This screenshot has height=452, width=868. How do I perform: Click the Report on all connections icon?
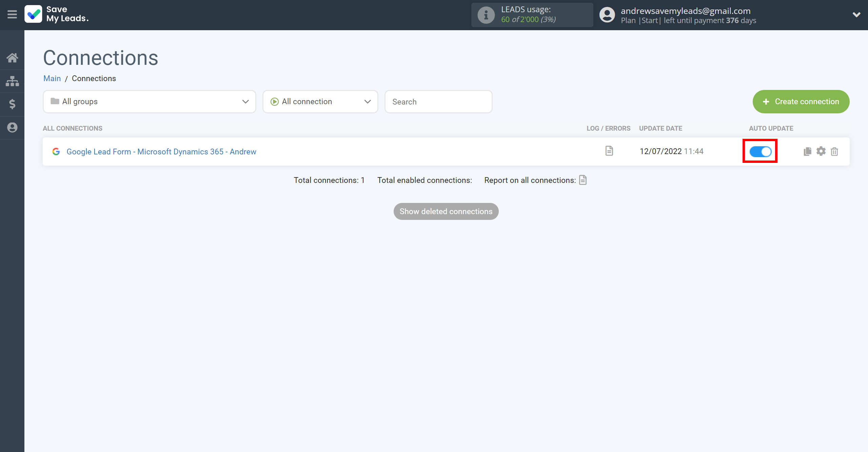[584, 180]
